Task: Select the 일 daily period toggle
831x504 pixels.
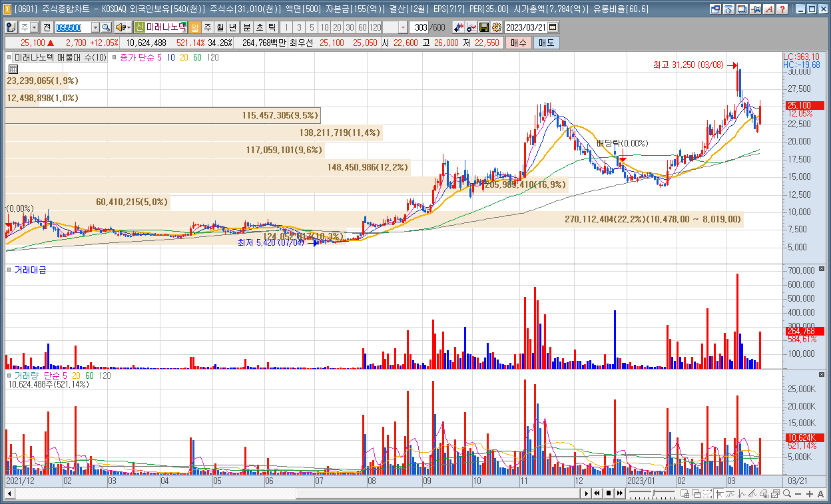Action: tap(194, 27)
